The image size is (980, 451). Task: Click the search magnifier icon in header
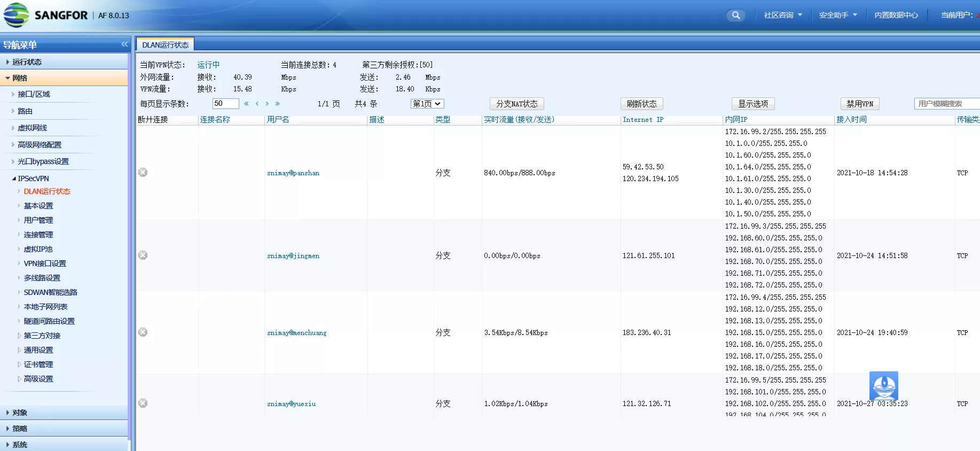point(735,15)
